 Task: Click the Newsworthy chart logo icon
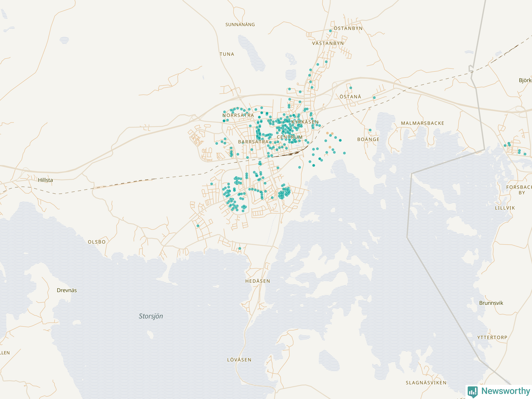pyautogui.click(x=473, y=392)
